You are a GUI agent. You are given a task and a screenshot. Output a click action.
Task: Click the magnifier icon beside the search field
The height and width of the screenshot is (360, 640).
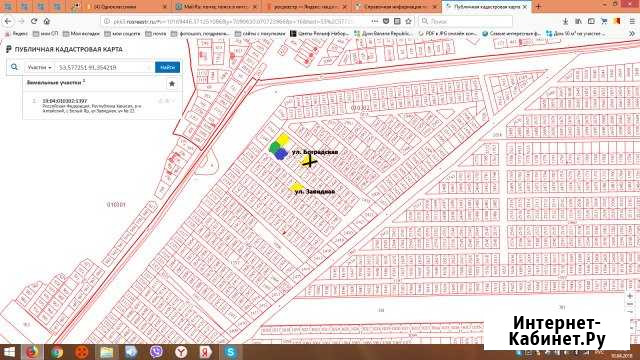(14, 67)
